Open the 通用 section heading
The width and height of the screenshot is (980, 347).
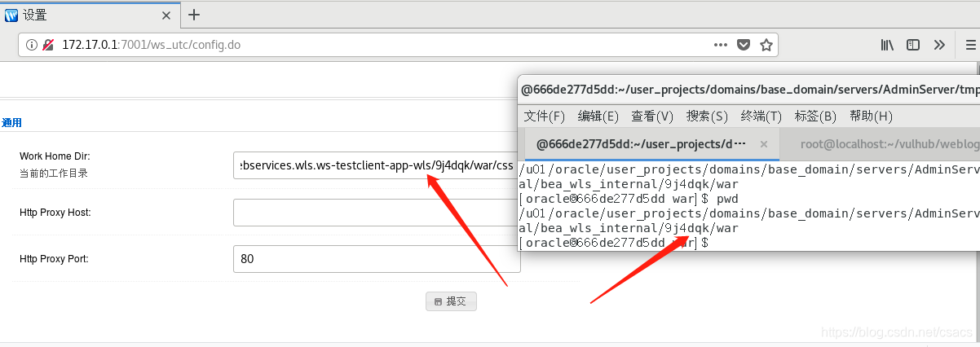pyautogui.click(x=11, y=123)
